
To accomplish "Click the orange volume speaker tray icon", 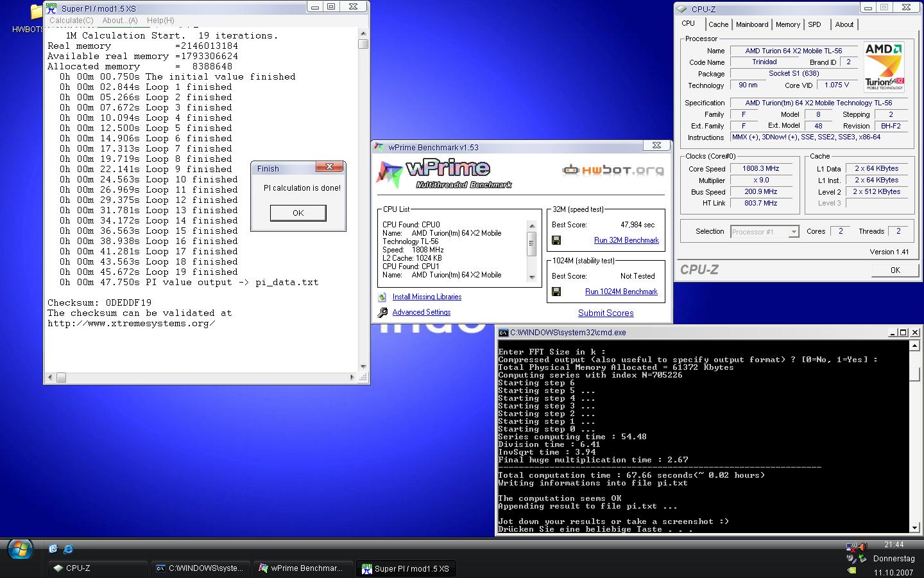I will [x=862, y=547].
